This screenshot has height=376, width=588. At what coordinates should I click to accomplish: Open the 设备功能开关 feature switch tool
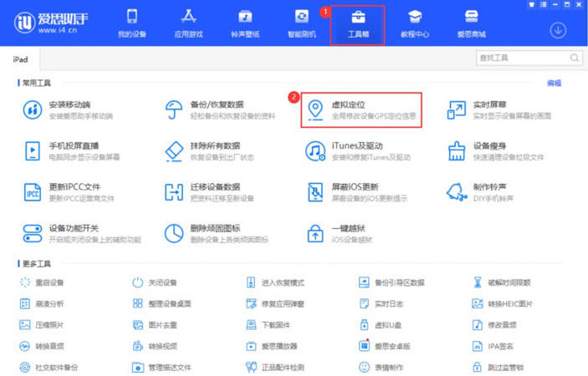[x=33, y=233]
